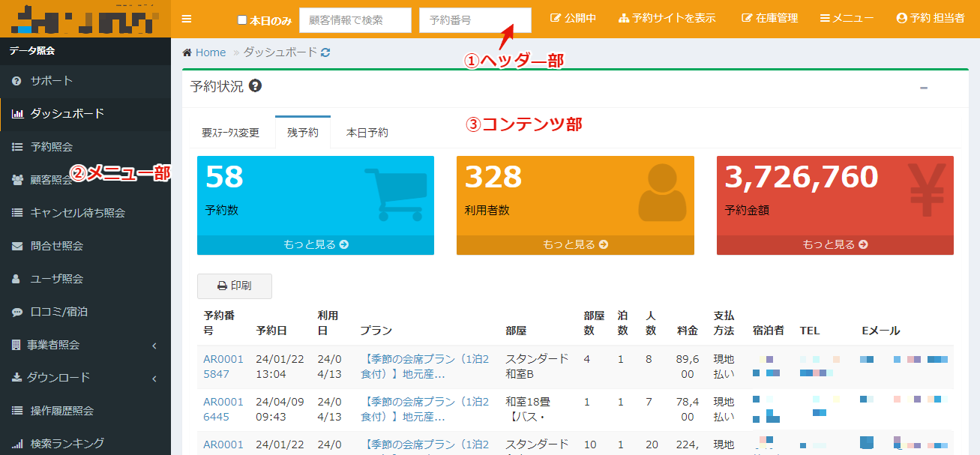Open reservation AR00016445
This screenshot has height=455, width=980.
(223, 409)
